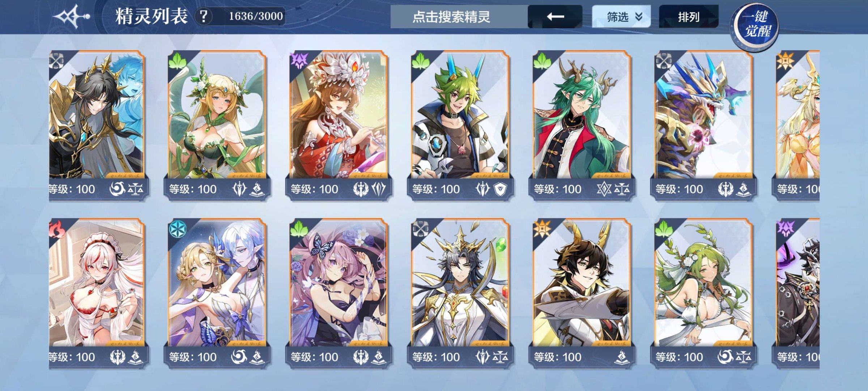Expand the 筛选 filter dropdown
The image size is (868, 391).
(621, 17)
